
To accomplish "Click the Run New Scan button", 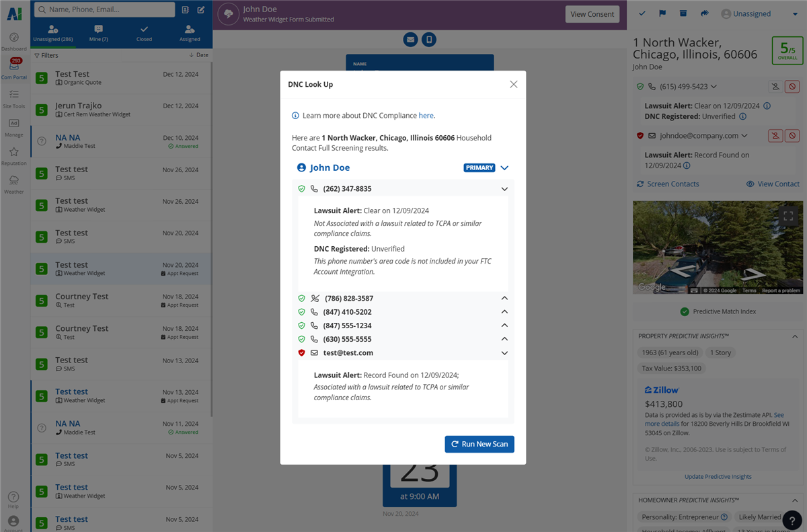I will (x=479, y=444).
